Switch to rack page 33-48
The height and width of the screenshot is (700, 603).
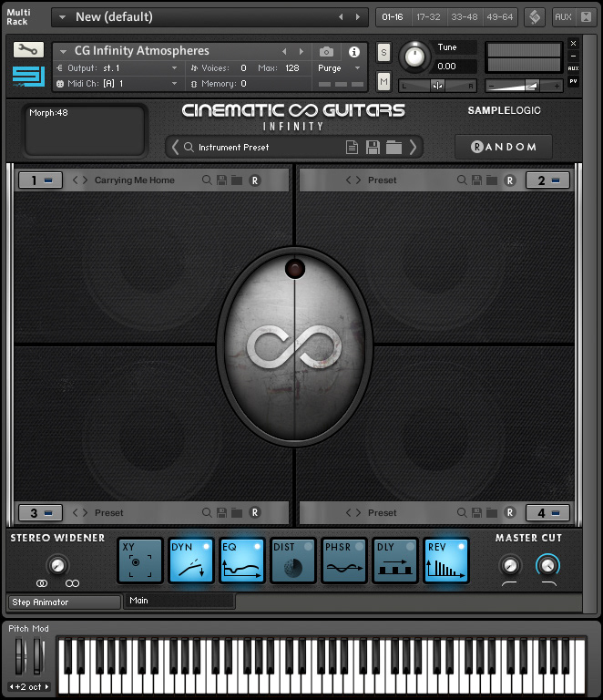(x=464, y=17)
